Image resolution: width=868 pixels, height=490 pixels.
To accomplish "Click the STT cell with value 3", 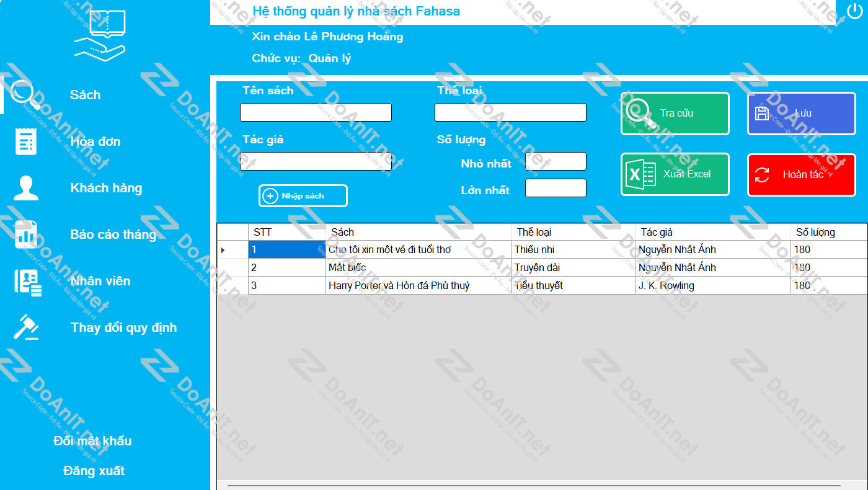I will (287, 285).
